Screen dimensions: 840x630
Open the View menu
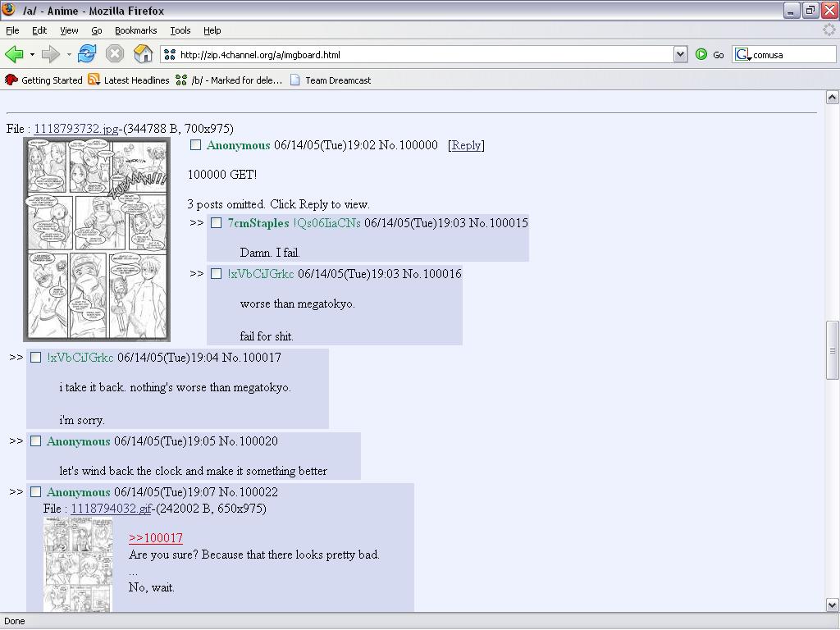tap(69, 30)
